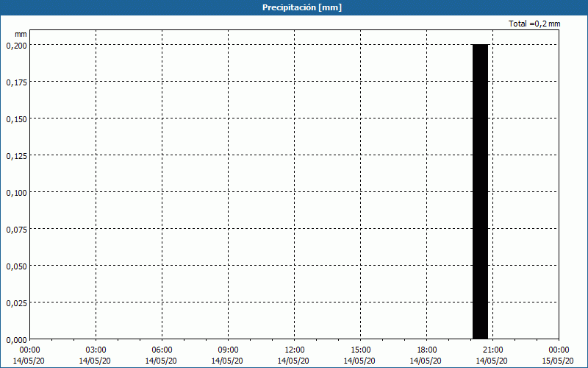Click the 'Precipitación [mm]' chart title
The height and width of the screenshot is (368, 588).
click(302, 7)
